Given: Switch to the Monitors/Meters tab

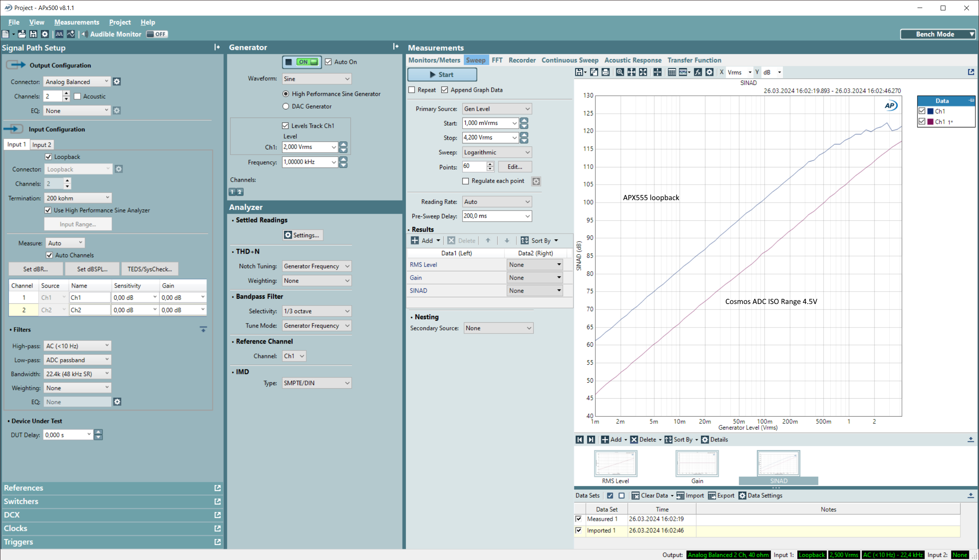Looking at the screenshot, I should [x=434, y=60].
